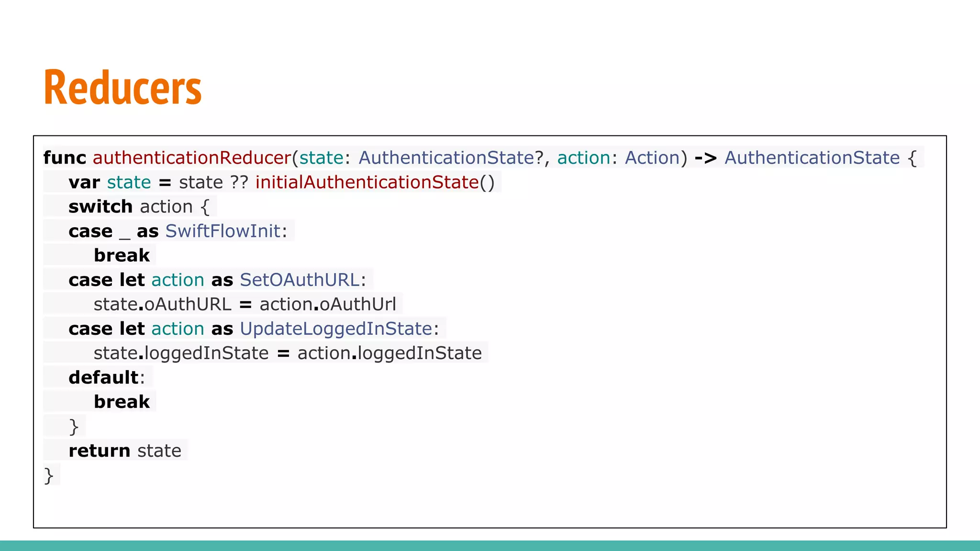Click the 'func' keyword
Image resolution: width=980 pixels, height=551 pixels.
pos(65,158)
